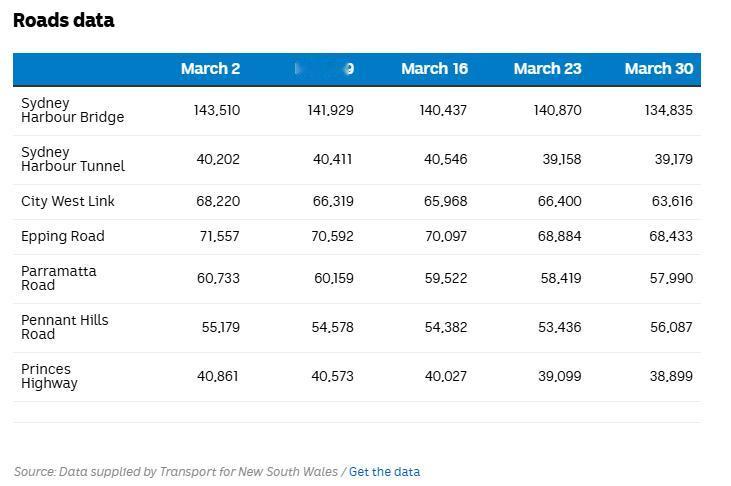This screenshot has width=731, height=486.
Task: Select the 56,087 Pennant Hills value
Action: [671, 327]
